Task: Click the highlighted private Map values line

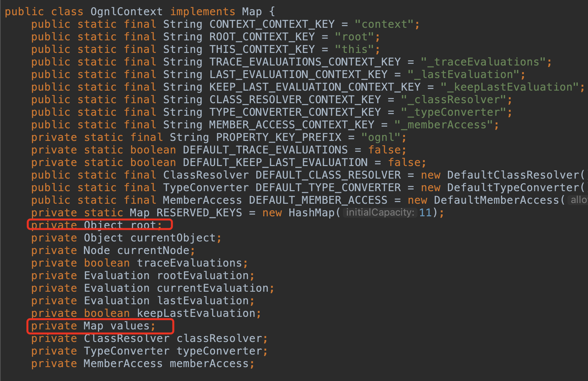Action: click(x=100, y=326)
